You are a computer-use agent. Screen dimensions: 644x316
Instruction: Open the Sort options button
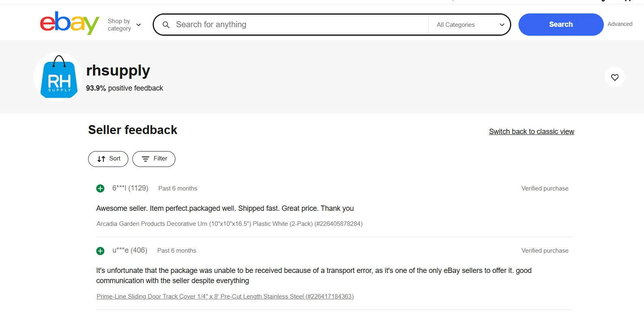click(x=108, y=159)
